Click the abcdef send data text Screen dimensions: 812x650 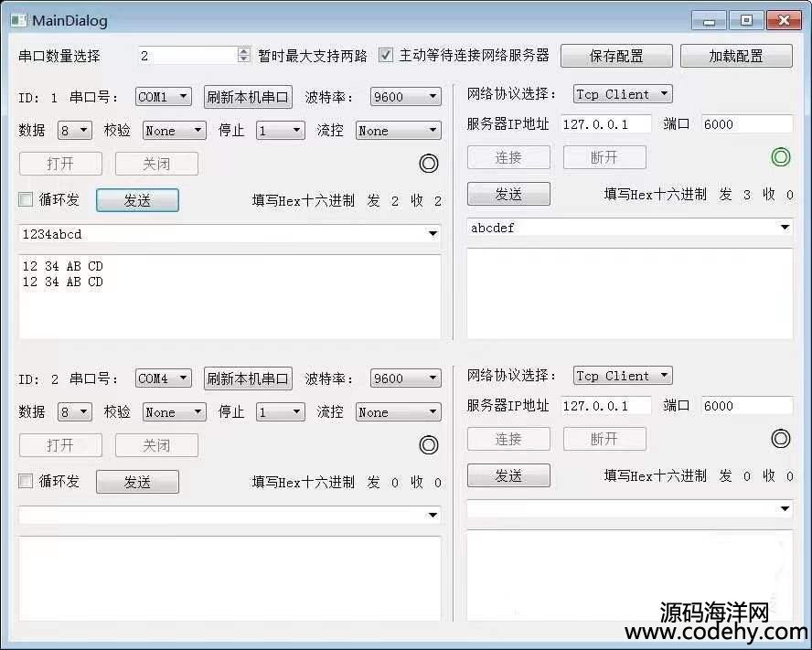493,228
